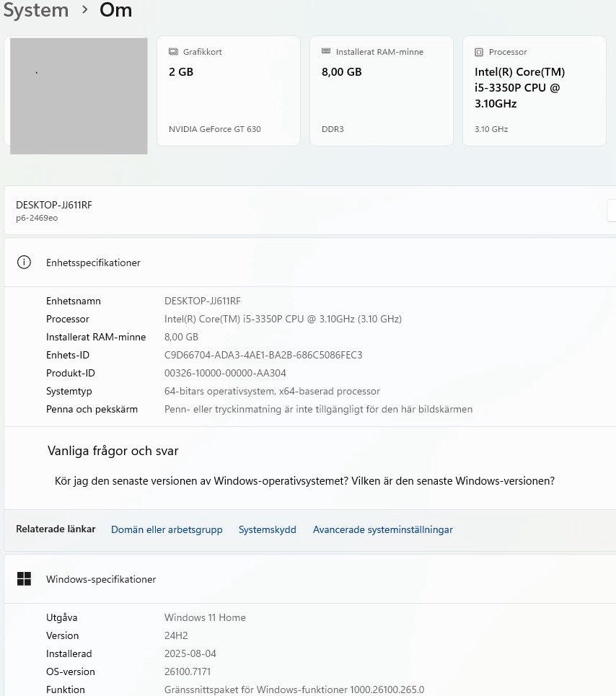Screen dimensions: 616x696
Task: Open the Processor i5-3350P card
Action: [534, 91]
